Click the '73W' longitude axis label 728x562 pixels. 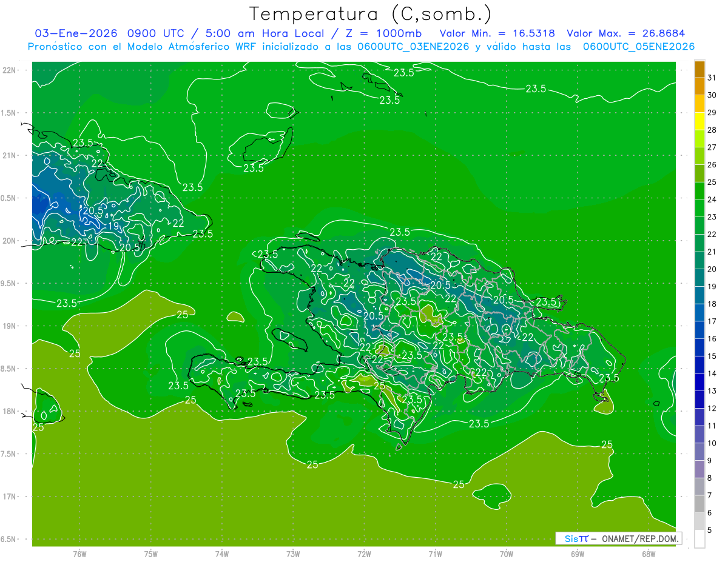[293, 554]
